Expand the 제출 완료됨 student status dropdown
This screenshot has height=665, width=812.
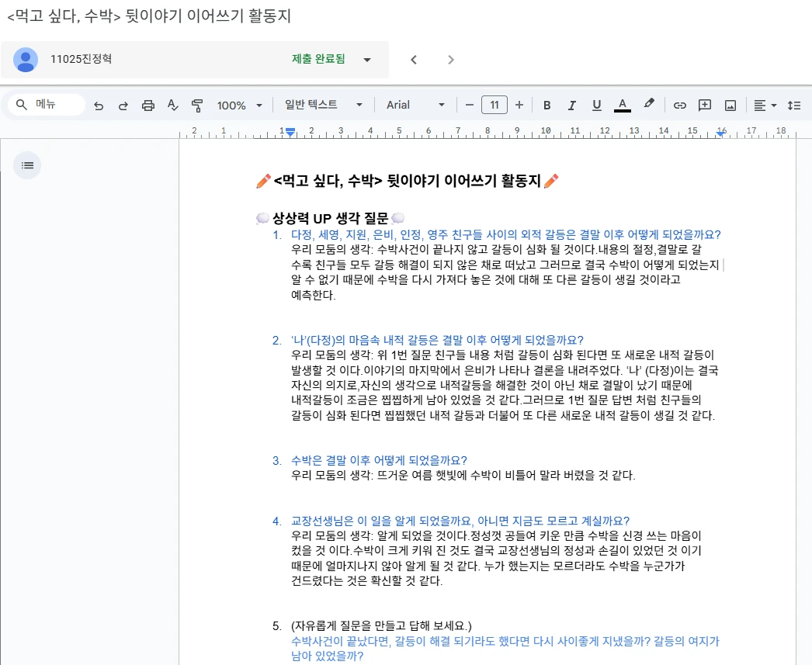pos(367,60)
